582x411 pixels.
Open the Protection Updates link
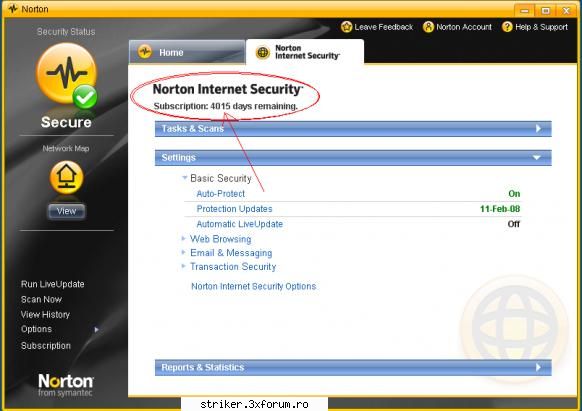tap(234, 209)
